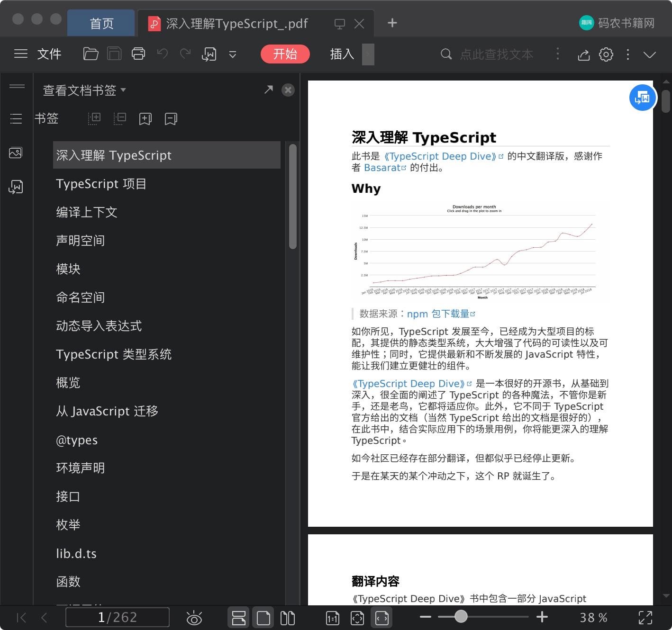Open the npm 包下载量 link
This screenshot has height=630, width=672.
[441, 314]
